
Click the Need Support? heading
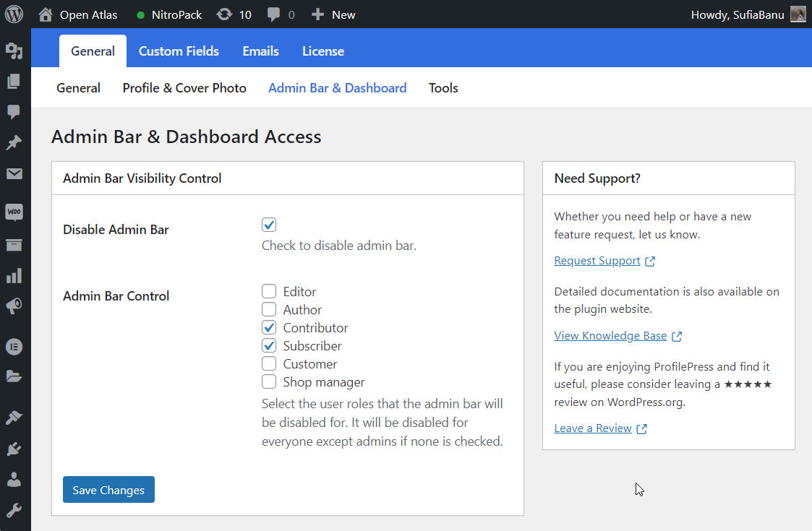(x=597, y=178)
